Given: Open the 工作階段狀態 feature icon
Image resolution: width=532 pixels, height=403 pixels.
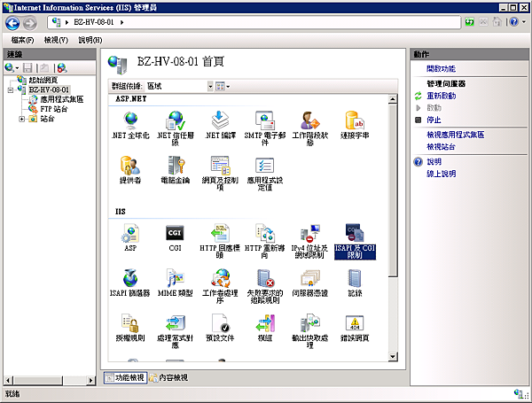Looking at the screenshot, I should [x=309, y=128].
